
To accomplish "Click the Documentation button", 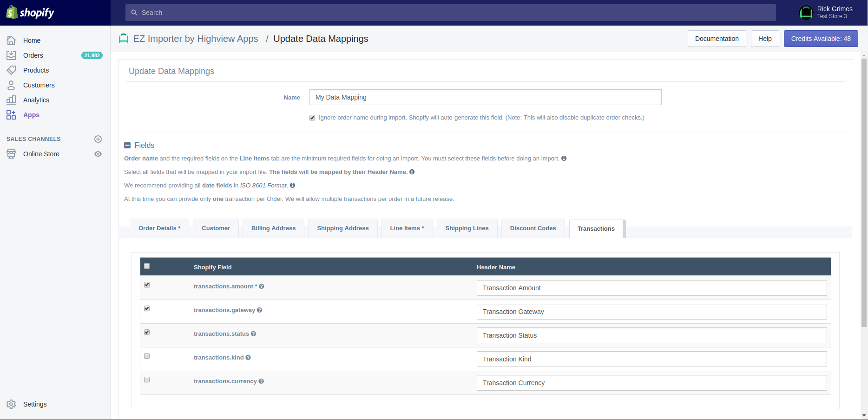I will [717, 39].
